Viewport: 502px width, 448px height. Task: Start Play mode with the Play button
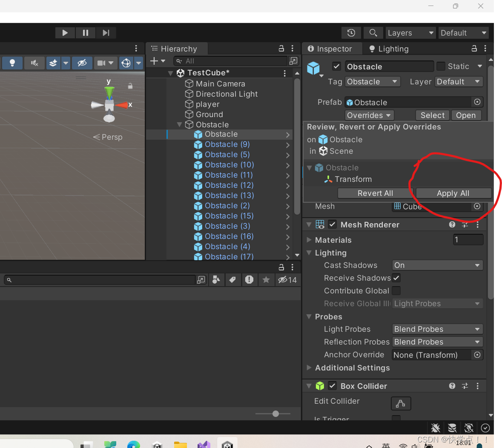coord(65,33)
